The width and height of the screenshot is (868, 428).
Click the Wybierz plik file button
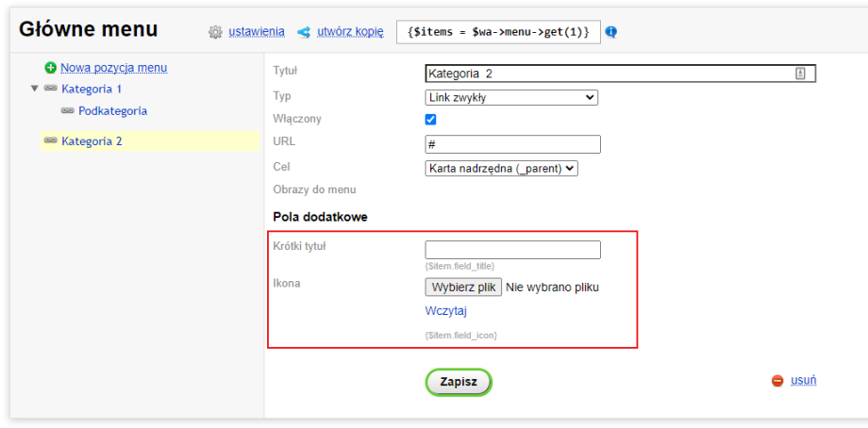463,288
